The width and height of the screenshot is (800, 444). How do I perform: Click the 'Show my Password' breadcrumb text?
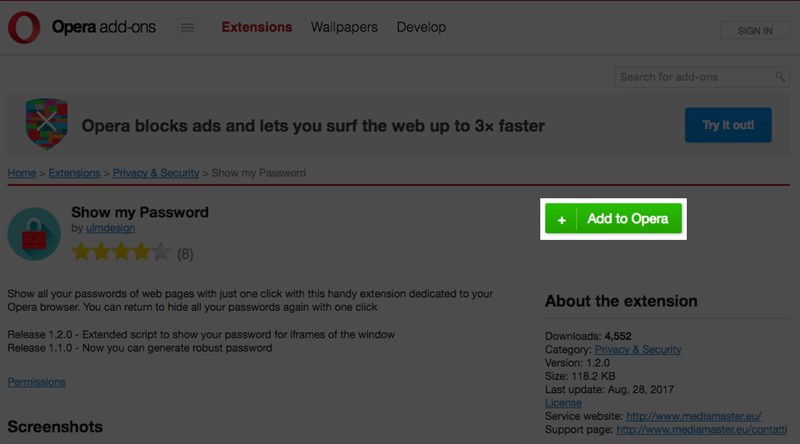[259, 173]
